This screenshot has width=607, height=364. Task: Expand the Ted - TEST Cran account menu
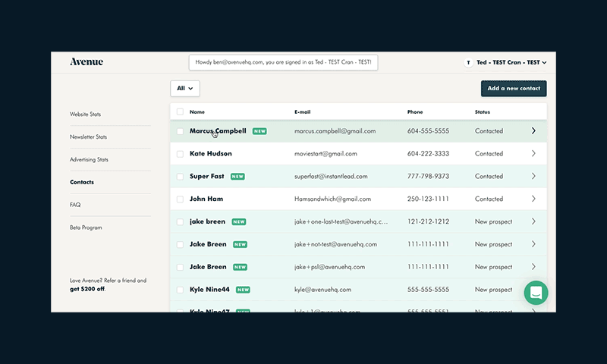coord(511,62)
